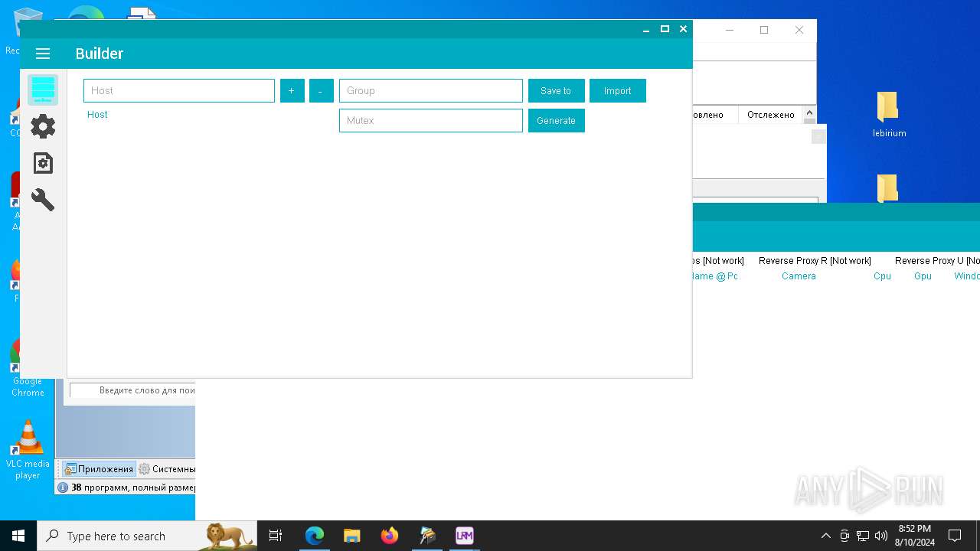Screen dimensions: 980x551
Task: Click the Mutex input field
Action: (x=431, y=120)
